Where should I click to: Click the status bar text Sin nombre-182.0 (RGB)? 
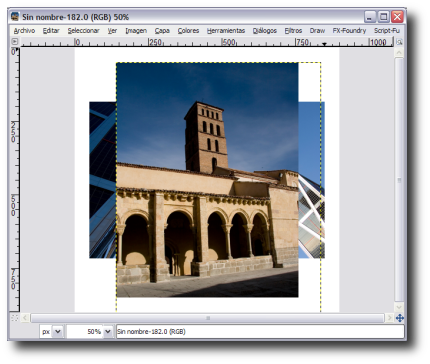[151, 332]
